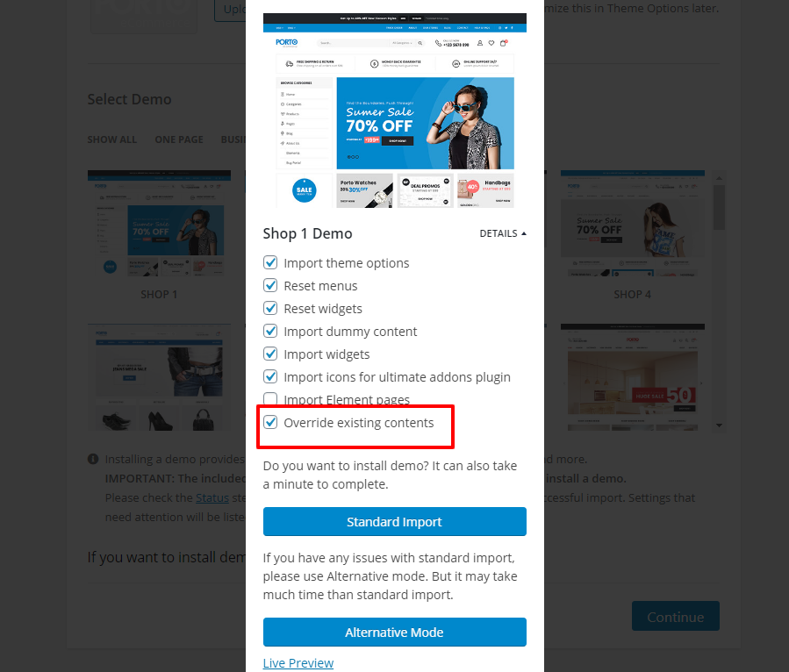Image resolution: width=789 pixels, height=672 pixels.
Task: Uncheck Import icons for ultimate addons plugin
Action: pyautogui.click(x=270, y=376)
